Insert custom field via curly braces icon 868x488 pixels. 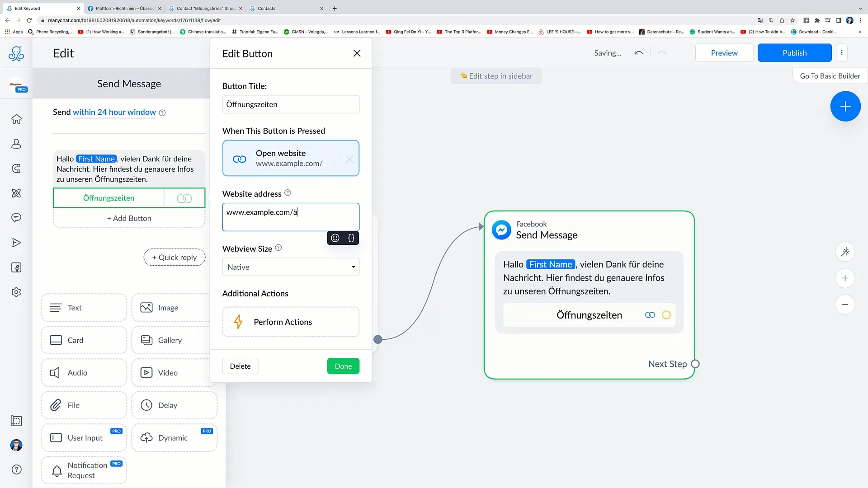(x=351, y=238)
